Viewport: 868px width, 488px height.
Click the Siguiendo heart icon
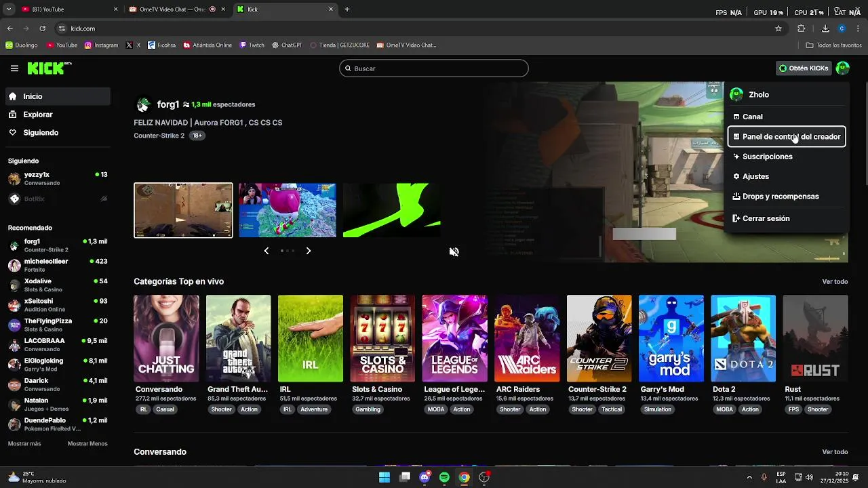[13, 133]
